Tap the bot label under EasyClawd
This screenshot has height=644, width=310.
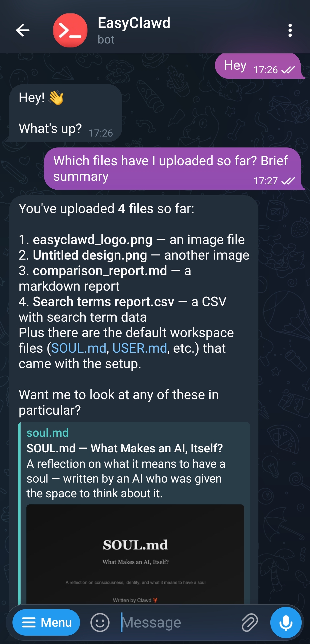(x=106, y=39)
